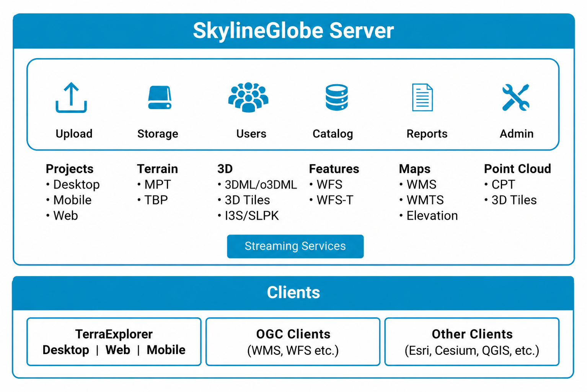Select the "Maps" heading
The width and height of the screenshot is (587, 392).
(x=415, y=169)
